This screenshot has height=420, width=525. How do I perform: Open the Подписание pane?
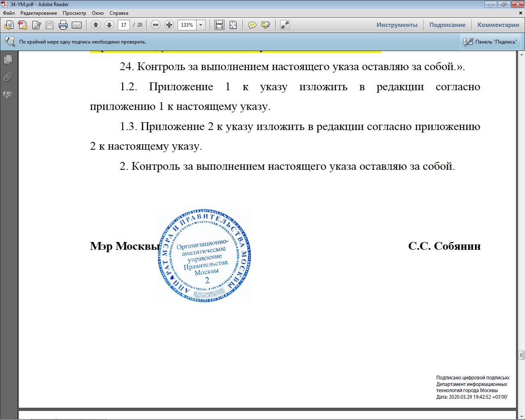pos(447,25)
